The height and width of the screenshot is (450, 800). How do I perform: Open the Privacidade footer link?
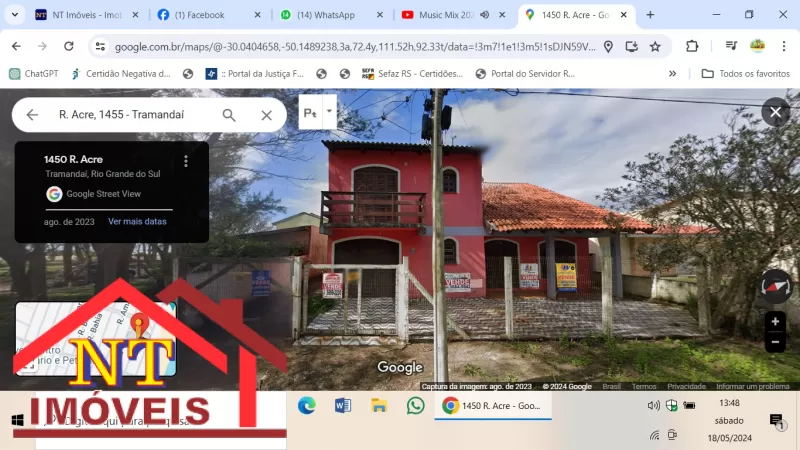[x=686, y=386]
